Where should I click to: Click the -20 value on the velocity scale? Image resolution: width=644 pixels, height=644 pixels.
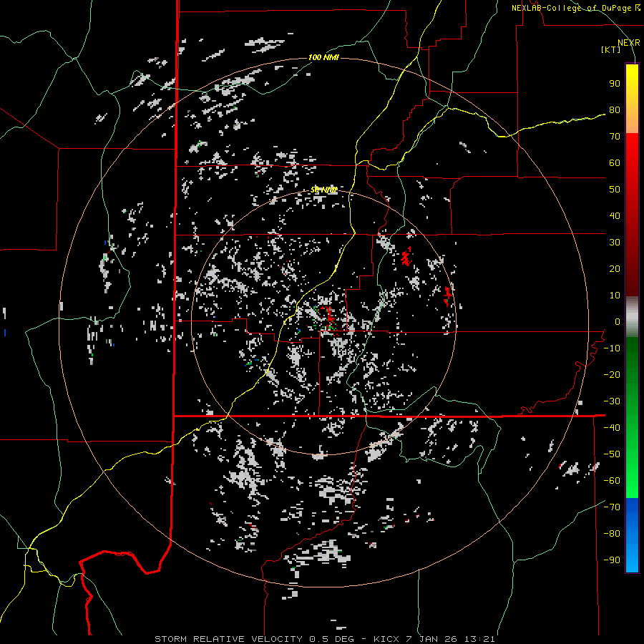point(612,374)
